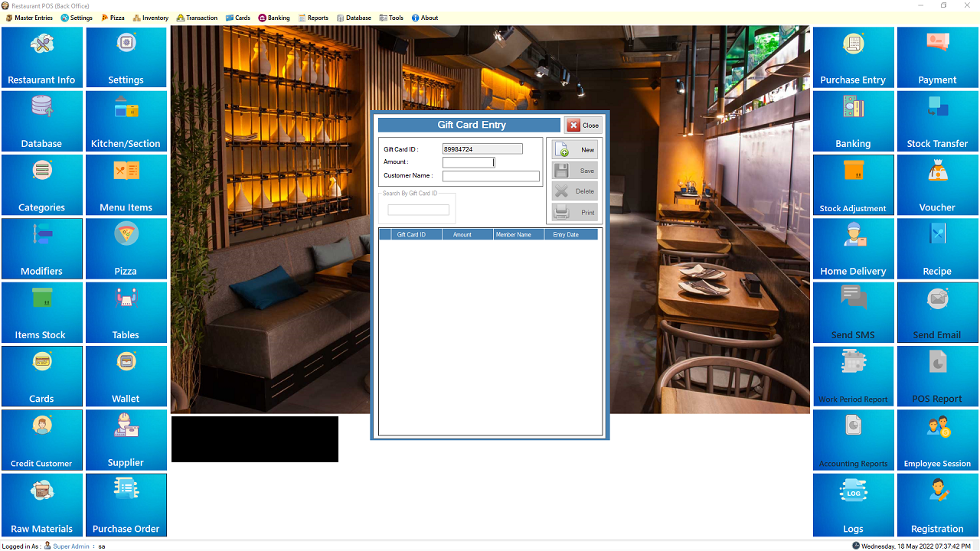Image resolution: width=980 pixels, height=551 pixels.
Task: Open the Employee Session tile
Action: tap(937, 440)
